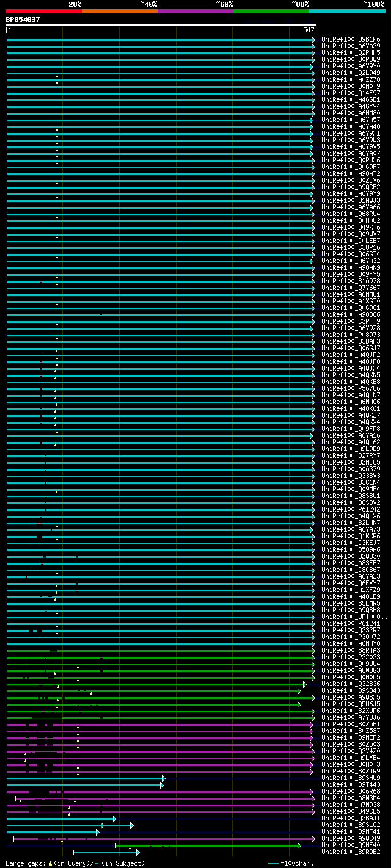Select the UniRef100_C0LEB7 label
Viewport: 391px width, 868px height.
coord(351,241)
